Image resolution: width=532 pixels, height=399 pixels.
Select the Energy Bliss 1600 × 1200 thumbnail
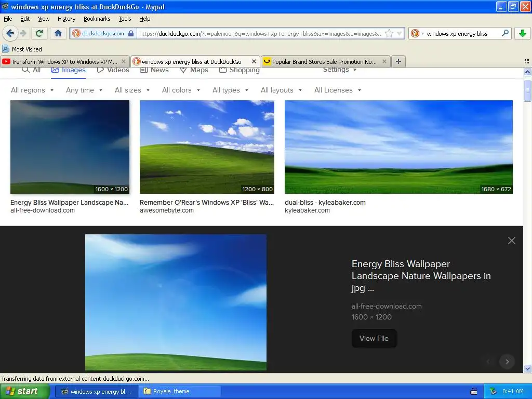[x=70, y=147]
